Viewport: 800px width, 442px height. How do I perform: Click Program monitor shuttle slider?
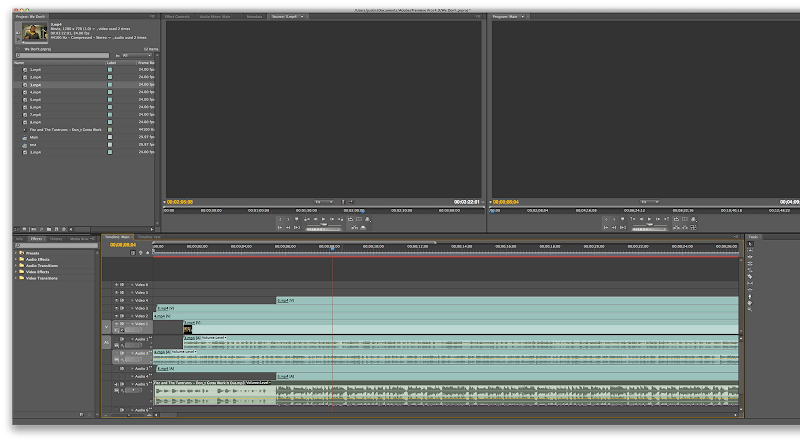click(649, 225)
